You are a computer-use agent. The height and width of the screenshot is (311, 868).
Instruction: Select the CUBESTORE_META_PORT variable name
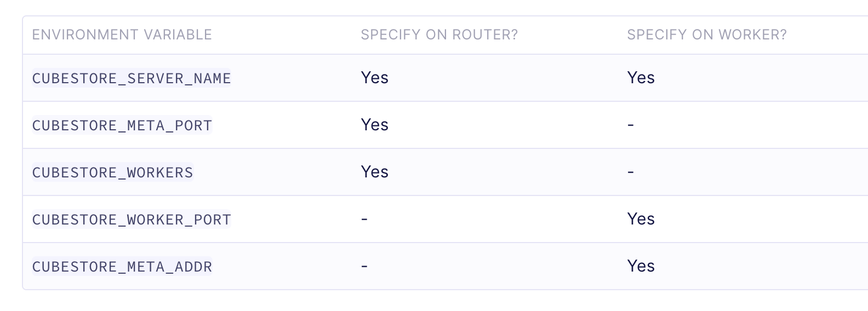pyautogui.click(x=122, y=125)
